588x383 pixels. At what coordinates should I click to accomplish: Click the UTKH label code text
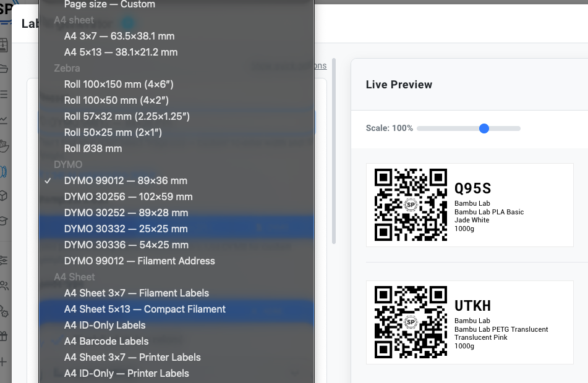pos(472,306)
